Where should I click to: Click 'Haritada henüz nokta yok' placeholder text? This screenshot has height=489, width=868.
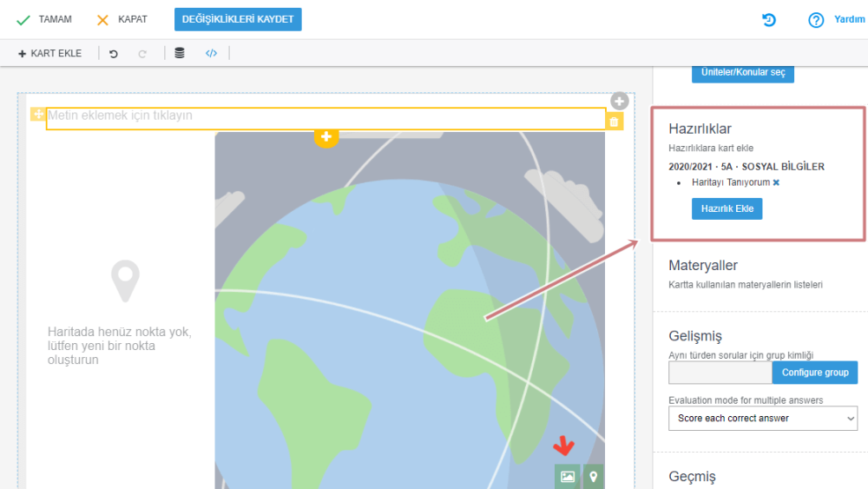(x=120, y=346)
